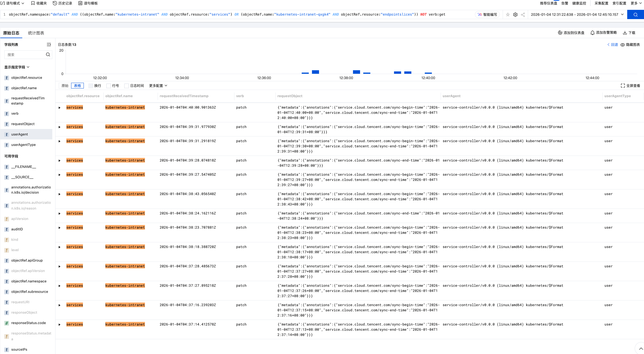The image size is (644, 354).
Task: Click the field search magnifier icon
Action: coord(48,55)
